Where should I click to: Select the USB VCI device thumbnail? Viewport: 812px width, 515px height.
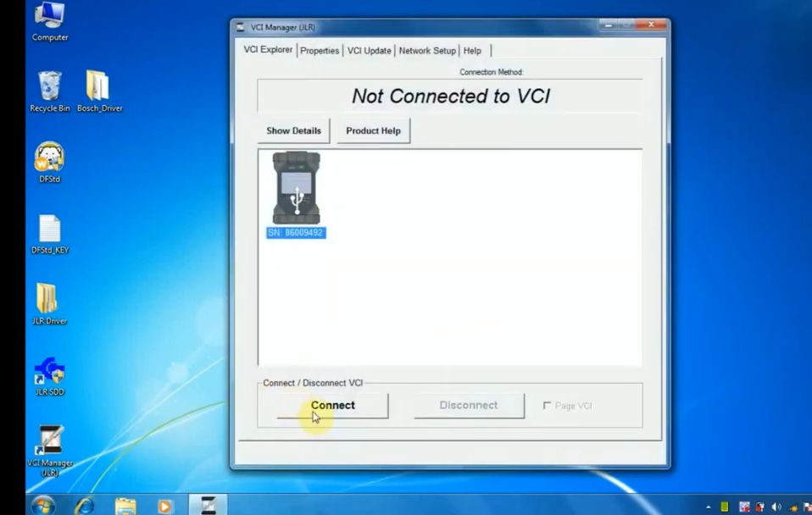pos(296,187)
